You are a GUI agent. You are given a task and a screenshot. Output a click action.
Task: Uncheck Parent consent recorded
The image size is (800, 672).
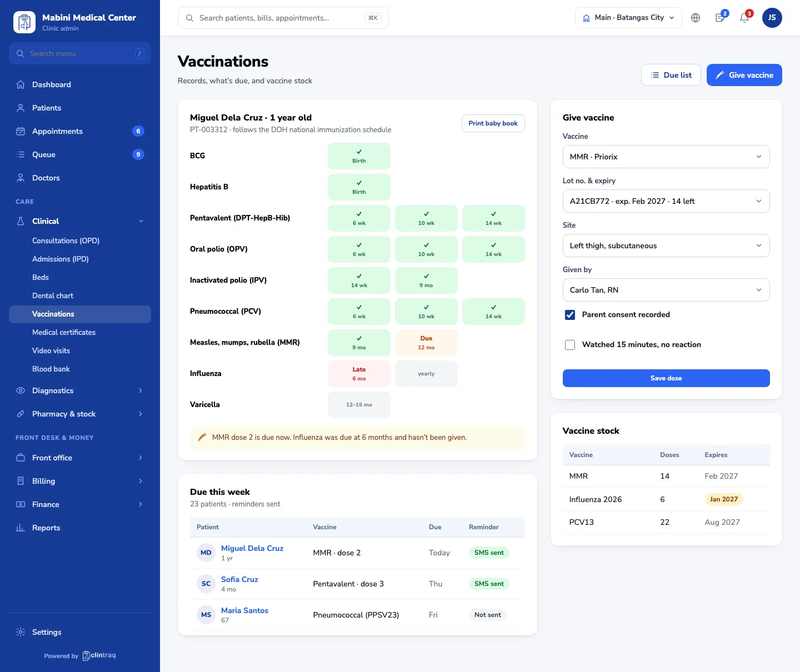point(570,315)
